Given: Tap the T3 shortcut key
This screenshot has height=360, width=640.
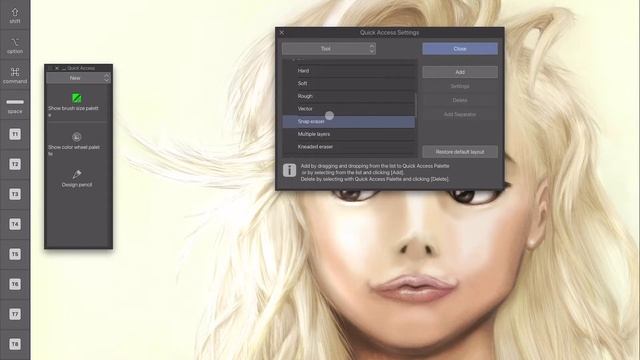Looking at the screenshot, I should coord(15,194).
